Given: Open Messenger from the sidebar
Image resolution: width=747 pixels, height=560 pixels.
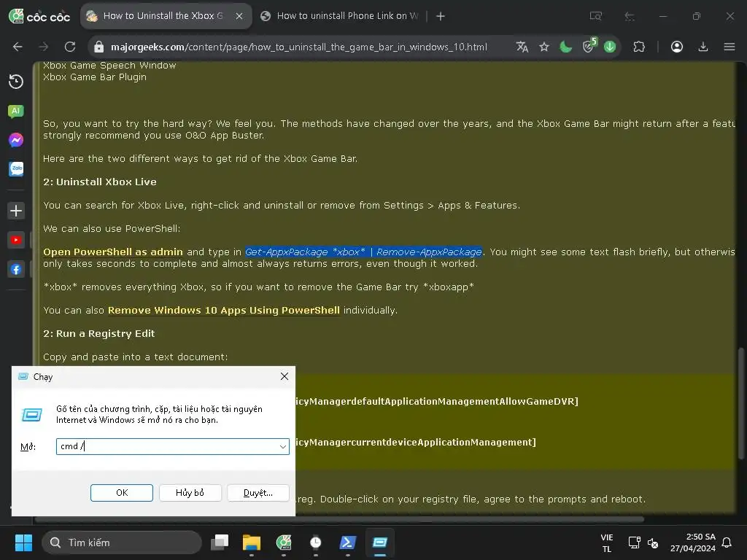Looking at the screenshot, I should click(16, 140).
